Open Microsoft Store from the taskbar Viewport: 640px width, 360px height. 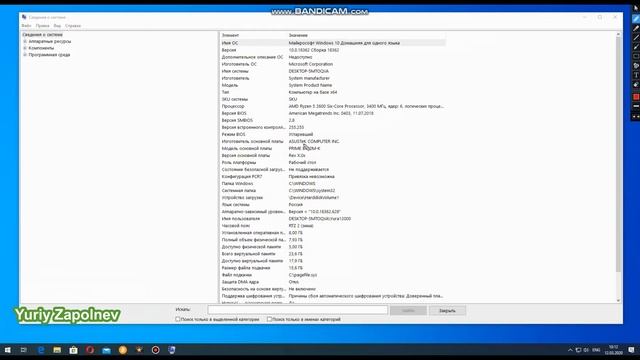[x=73, y=350]
